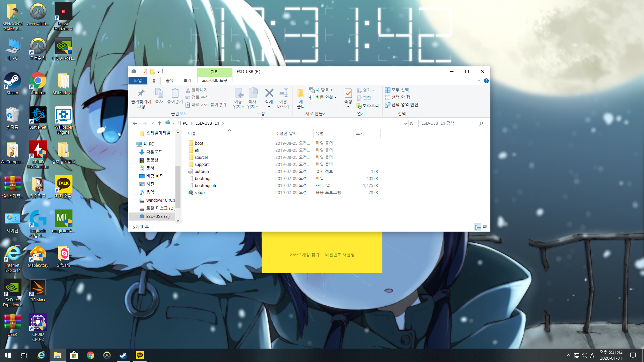Screen dimensions: 644x362
Task: Open Customize Quick Access Toolbar dropdown
Action: 158,72
